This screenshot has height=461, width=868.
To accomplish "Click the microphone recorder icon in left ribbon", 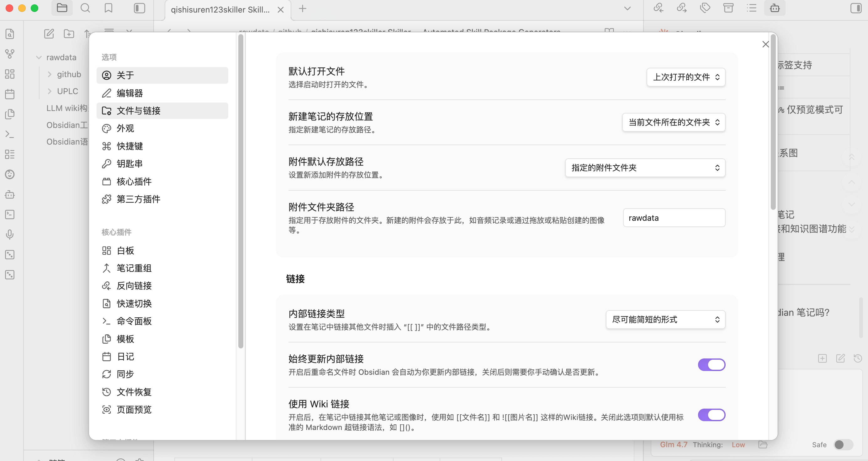I will click(10, 235).
